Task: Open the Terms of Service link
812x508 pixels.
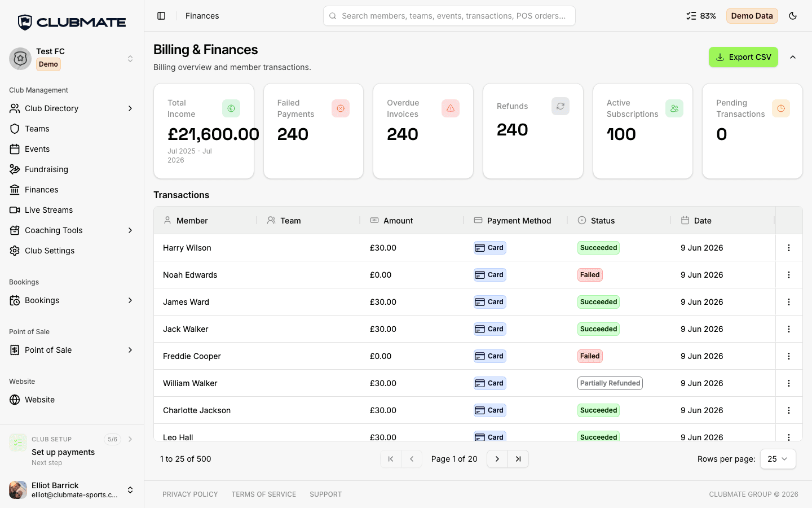Action: [x=264, y=494]
